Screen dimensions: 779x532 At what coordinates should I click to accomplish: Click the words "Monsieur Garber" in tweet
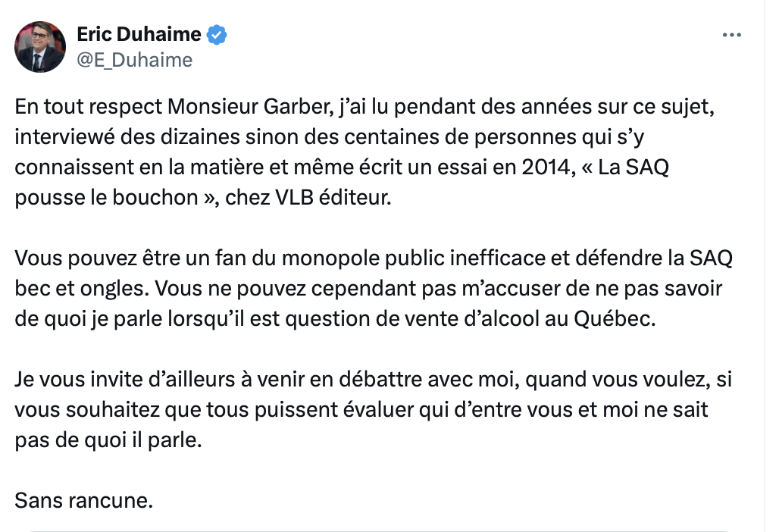point(250,106)
